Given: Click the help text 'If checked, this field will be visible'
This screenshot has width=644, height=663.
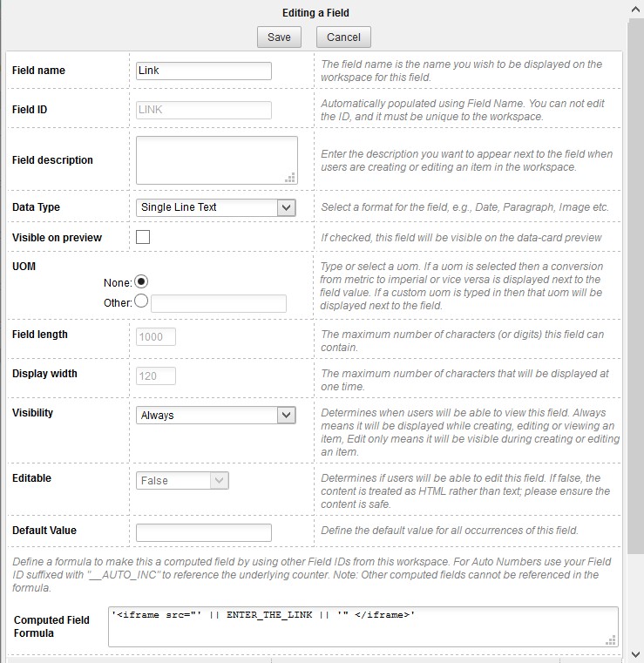Looking at the screenshot, I should click(461, 238).
